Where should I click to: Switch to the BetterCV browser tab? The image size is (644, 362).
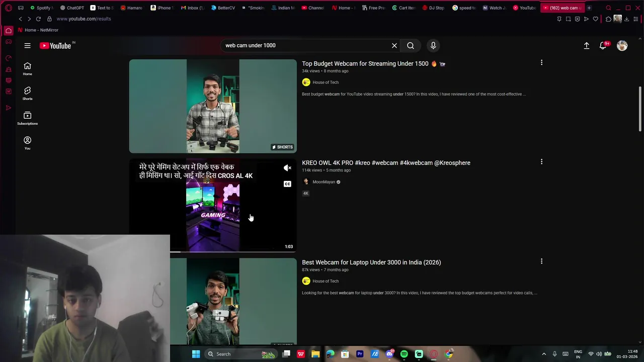[223, 8]
